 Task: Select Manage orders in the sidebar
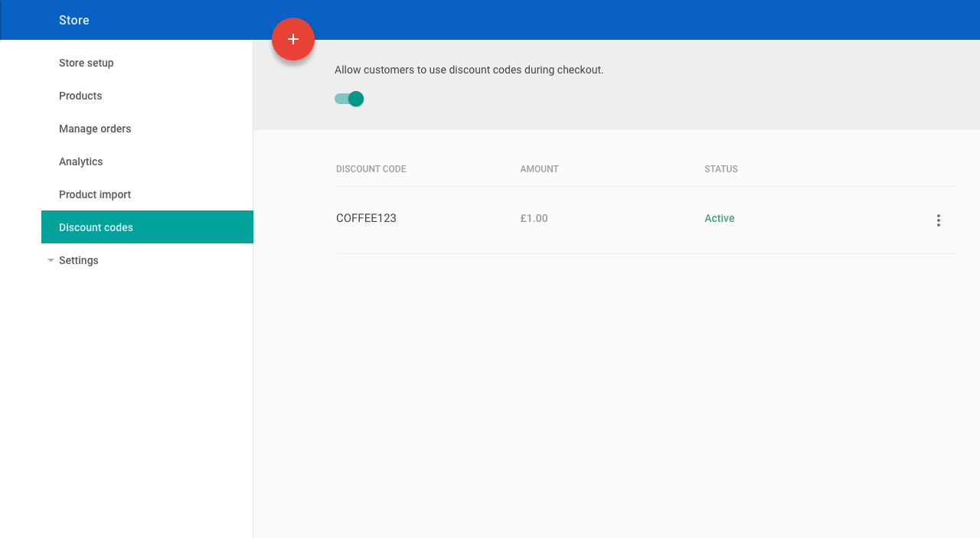click(95, 129)
